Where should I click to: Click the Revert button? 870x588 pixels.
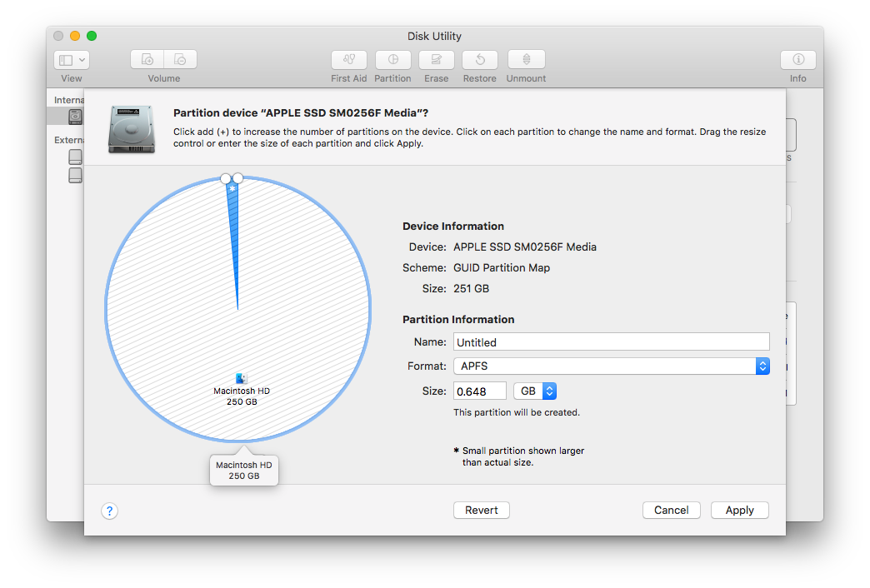pyautogui.click(x=482, y=511)
